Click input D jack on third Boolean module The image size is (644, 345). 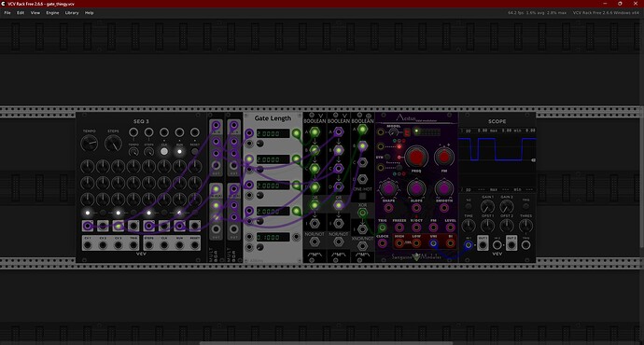(362, 179)
